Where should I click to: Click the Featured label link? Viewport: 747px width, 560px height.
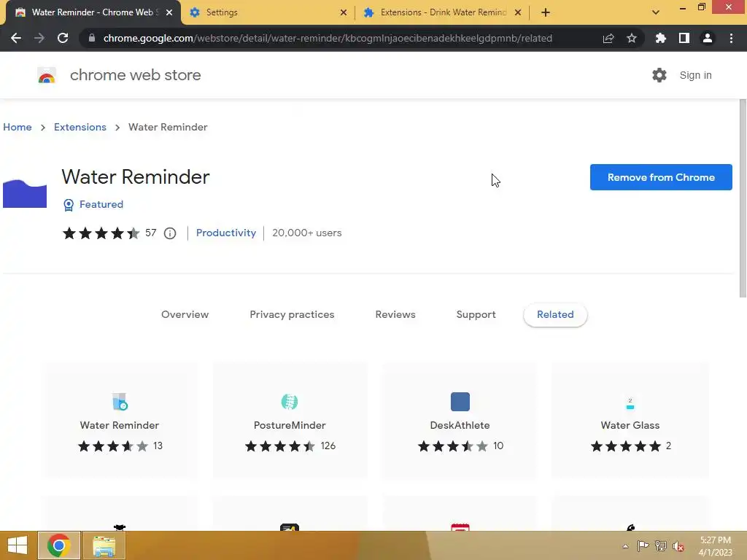(x=101, y=204)
